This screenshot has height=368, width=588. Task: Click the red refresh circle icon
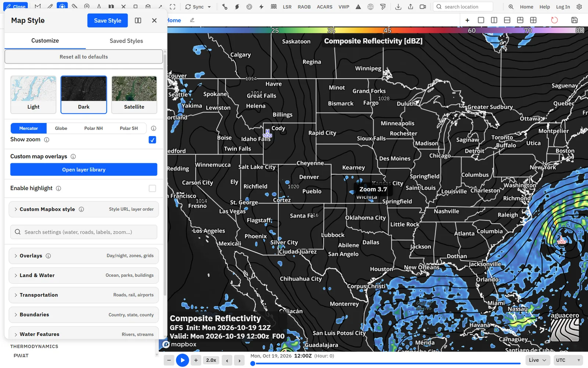click(554, 20)
